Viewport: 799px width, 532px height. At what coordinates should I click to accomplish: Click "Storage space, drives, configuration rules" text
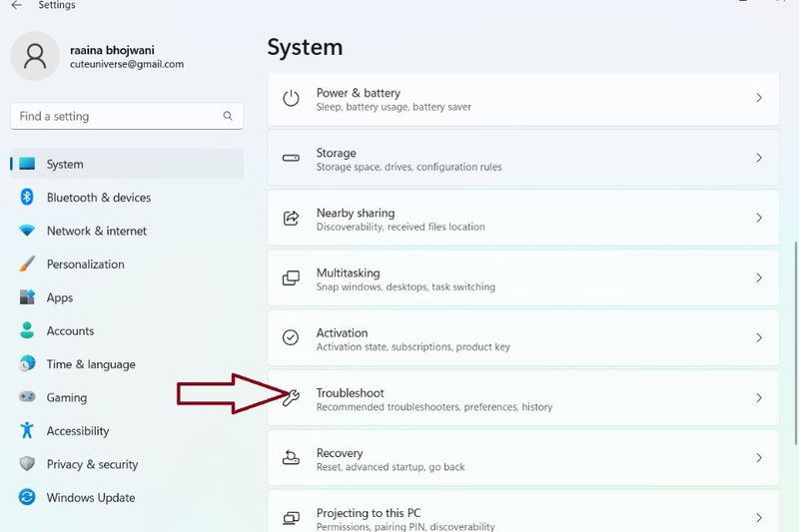click(408, 167)
